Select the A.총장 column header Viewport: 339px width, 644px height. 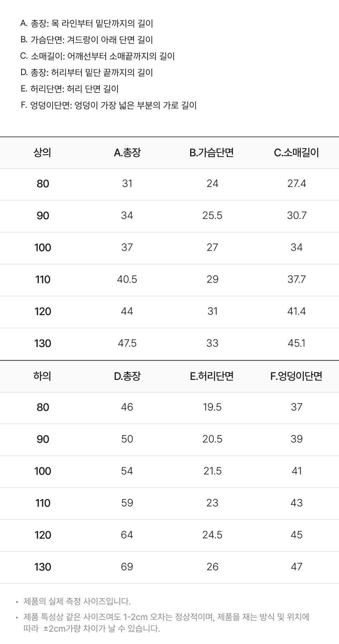[127, 153]
